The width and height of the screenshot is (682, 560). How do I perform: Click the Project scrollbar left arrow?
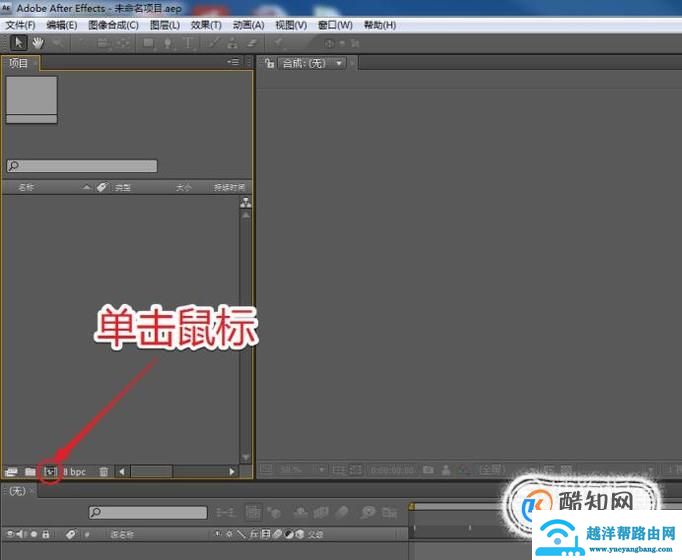(x=122, y=472)
